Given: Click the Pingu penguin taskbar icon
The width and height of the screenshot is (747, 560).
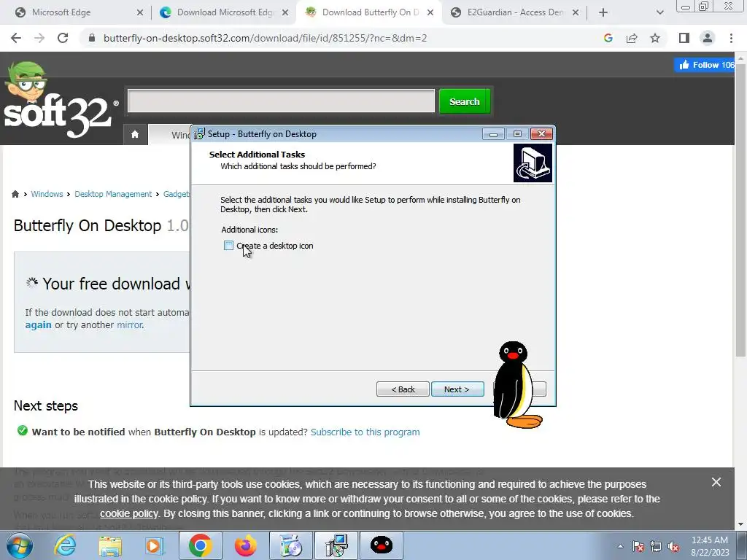Looking at the screenshot, I should click(x=382, y=545).
